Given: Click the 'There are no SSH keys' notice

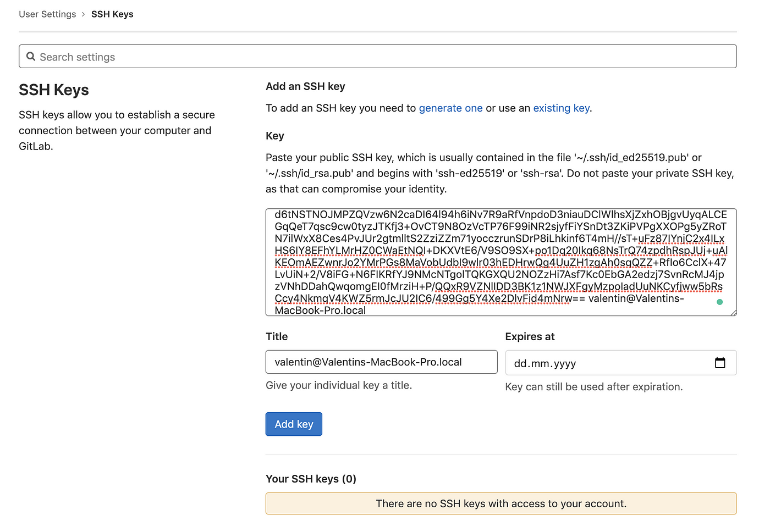Looking at the screenshot, I should pos(501,504).
